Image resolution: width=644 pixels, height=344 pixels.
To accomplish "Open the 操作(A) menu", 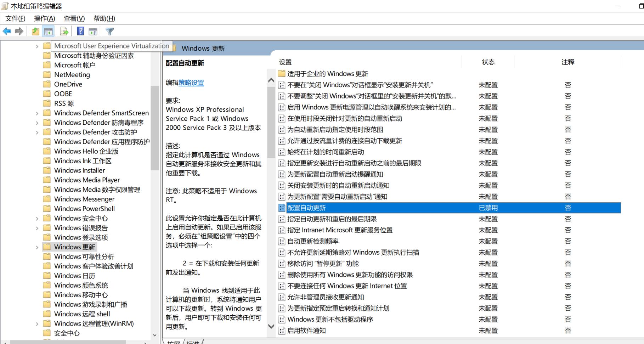I will (44, 18).
